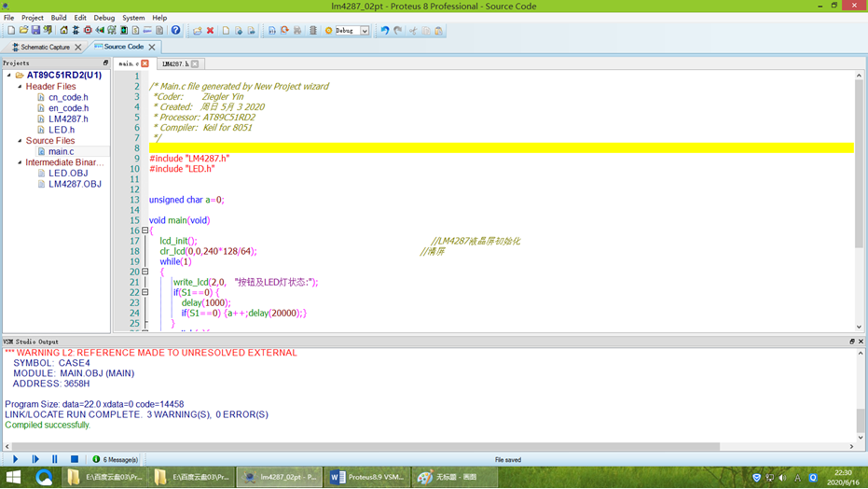Close the main.c editor tab
This screenshot has width=868, height=489.
coord(145,63)
